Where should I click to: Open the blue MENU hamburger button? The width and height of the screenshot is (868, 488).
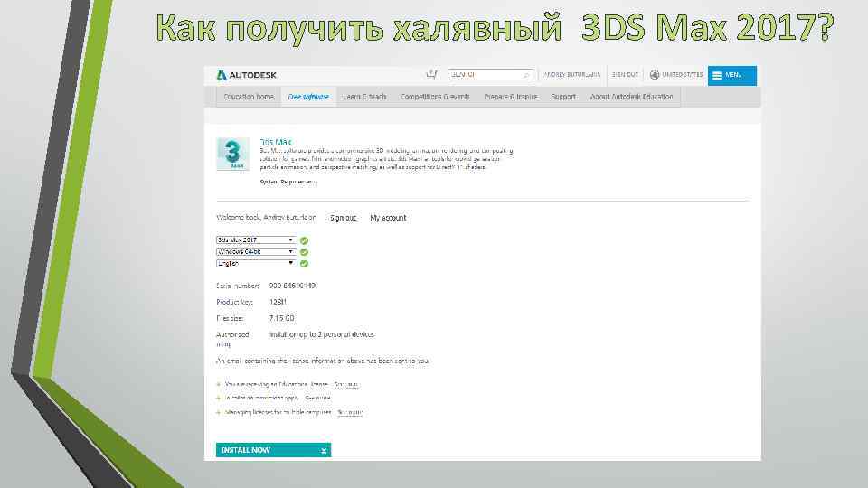(731, 75)
